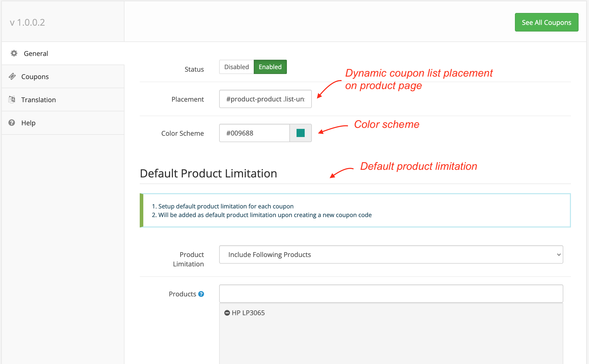Open the Help section from sidebar
589x364 pixels.
coord(28,123)
